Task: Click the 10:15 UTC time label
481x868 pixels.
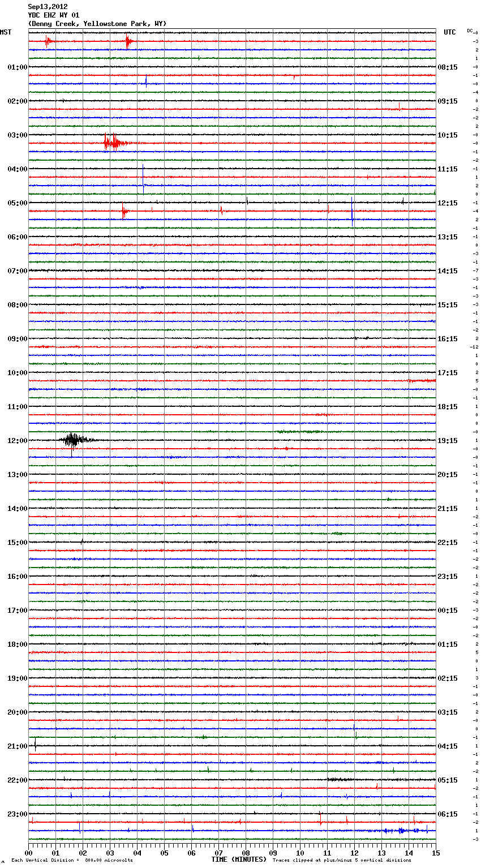Action: 448,135
